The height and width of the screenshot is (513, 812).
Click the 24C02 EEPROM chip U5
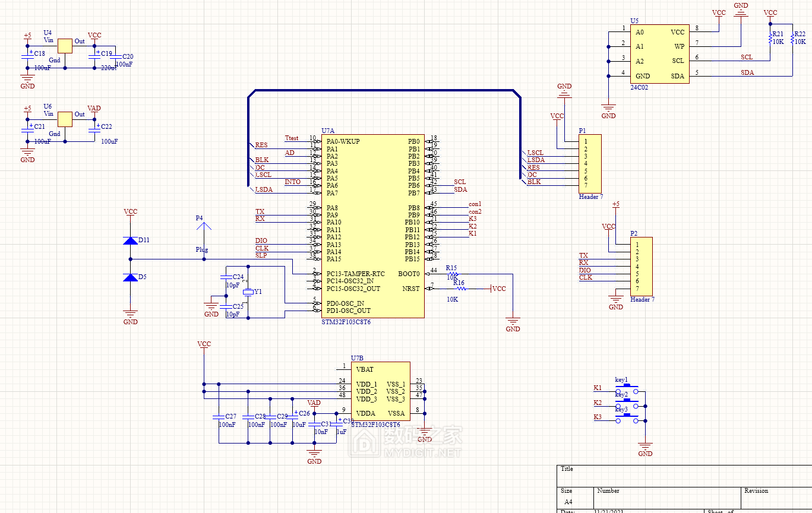[x=659, y=54]
